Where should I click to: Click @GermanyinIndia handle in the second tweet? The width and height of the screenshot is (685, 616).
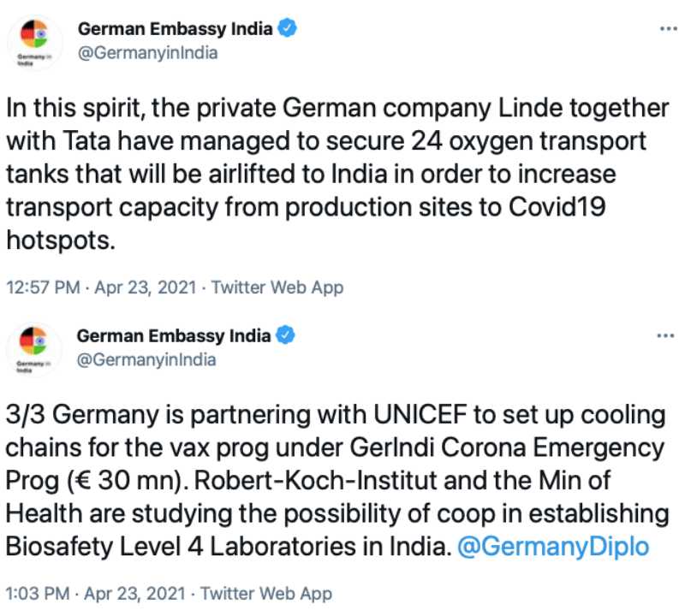click(147, 359)
